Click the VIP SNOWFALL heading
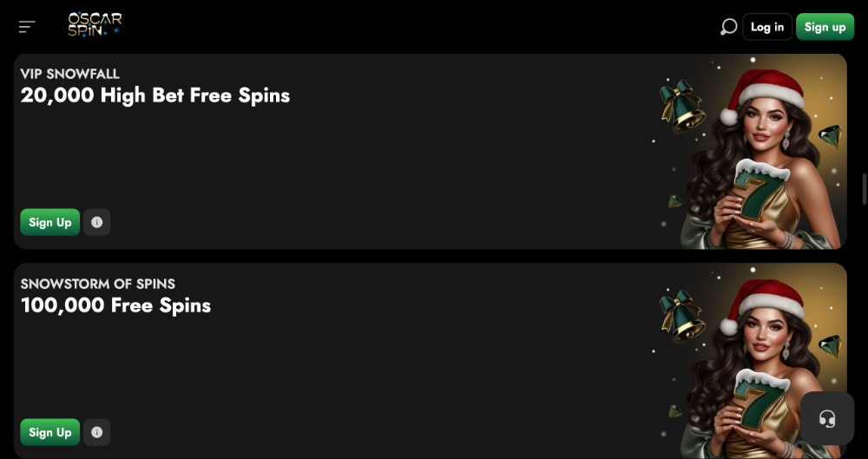Viewport: 868px width, 459px height. coord(70,74)
